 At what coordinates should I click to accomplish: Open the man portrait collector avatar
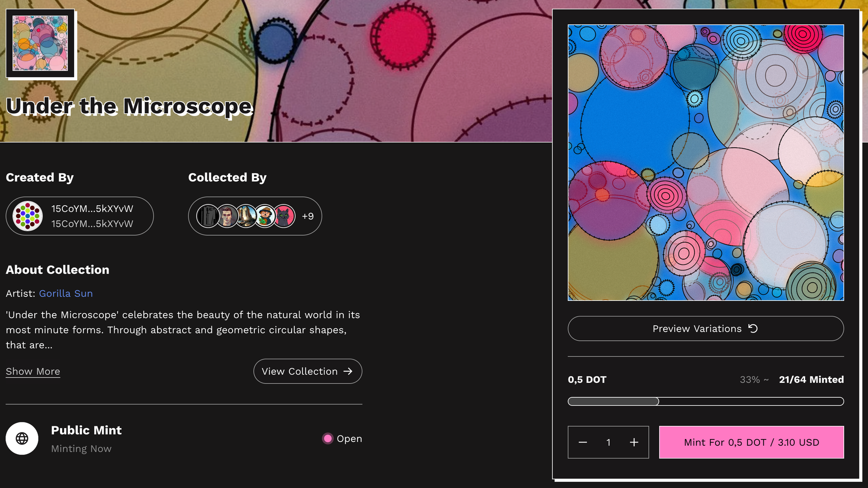point(227,216)
